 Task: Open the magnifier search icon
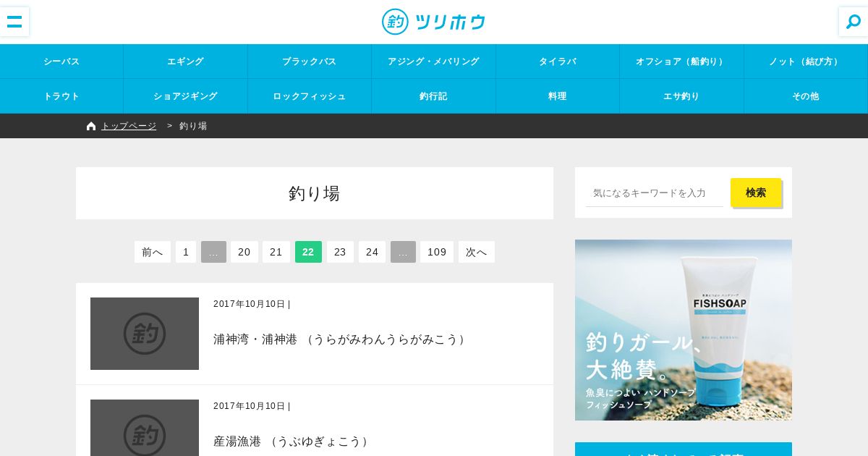pos(854,22)
